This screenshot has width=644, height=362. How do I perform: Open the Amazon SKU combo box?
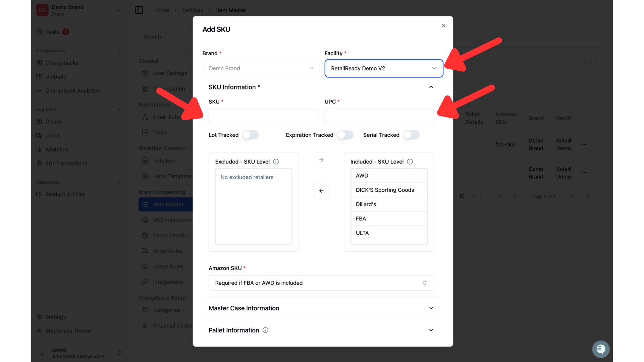pyautogui.click(x=321, y=283)
